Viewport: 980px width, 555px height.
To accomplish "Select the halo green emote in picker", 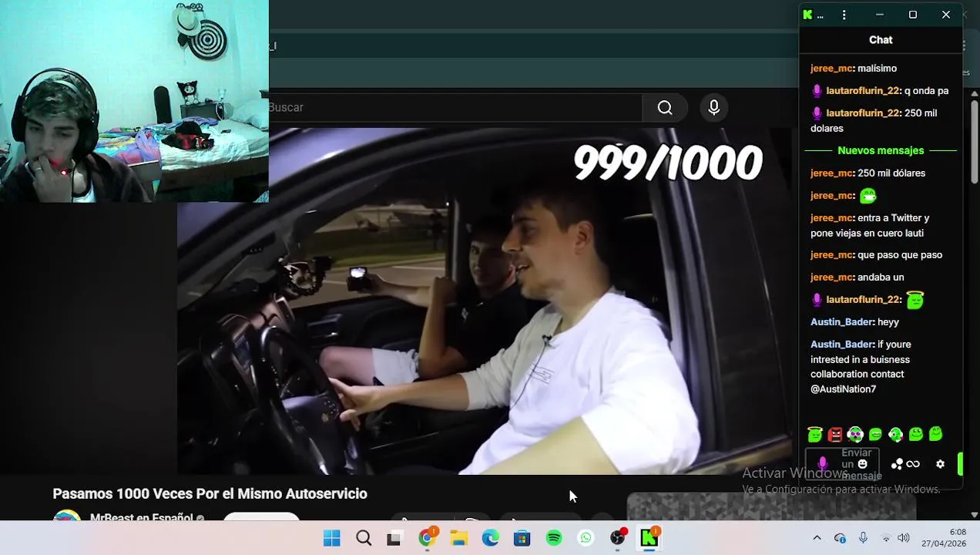I will [815, 435].
